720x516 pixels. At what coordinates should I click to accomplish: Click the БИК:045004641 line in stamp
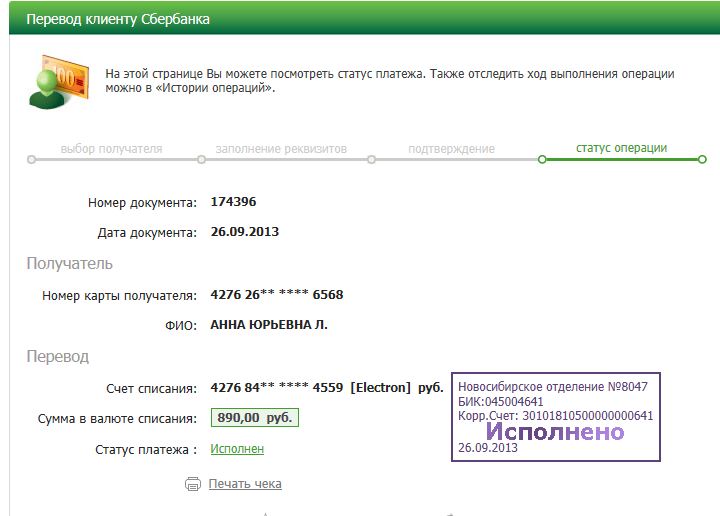pos(501,402)
